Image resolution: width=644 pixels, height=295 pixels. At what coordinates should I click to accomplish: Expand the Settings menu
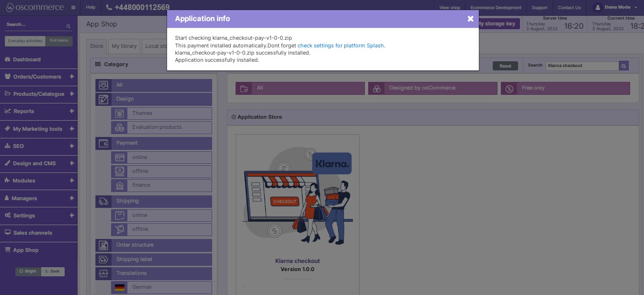(x=72, y=216)
